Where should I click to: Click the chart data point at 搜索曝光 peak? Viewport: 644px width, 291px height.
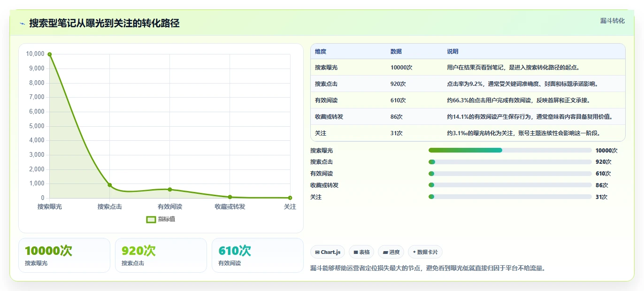click(x=50, y=54)
